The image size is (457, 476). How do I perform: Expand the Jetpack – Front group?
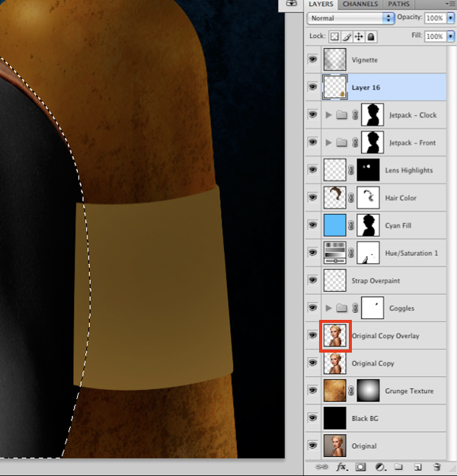[x=328, y=142]
